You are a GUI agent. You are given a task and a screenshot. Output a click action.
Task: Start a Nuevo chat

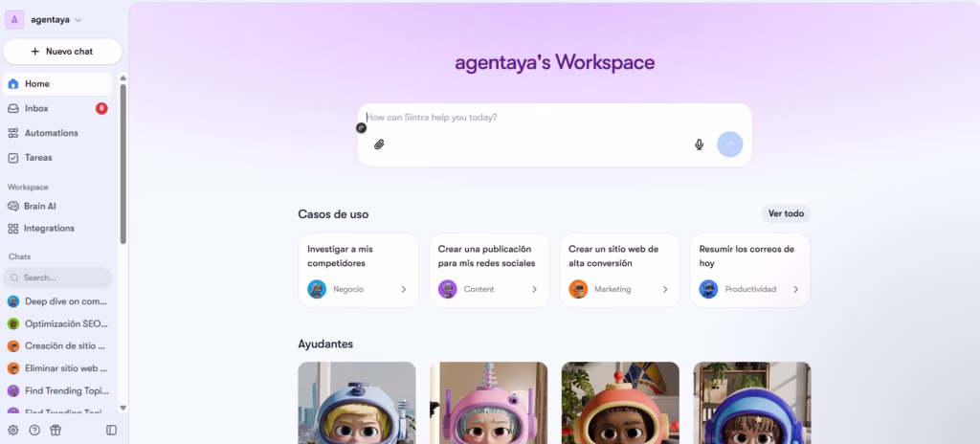point(62,52)
